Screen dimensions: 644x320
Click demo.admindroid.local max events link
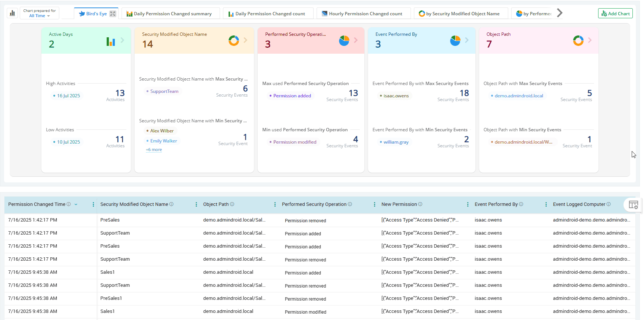(519, 96)
